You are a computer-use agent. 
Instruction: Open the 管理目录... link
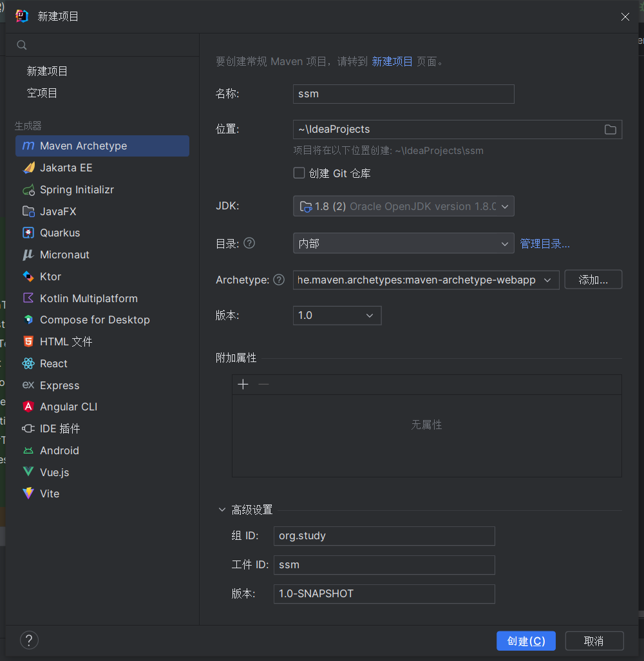(545, 244)
